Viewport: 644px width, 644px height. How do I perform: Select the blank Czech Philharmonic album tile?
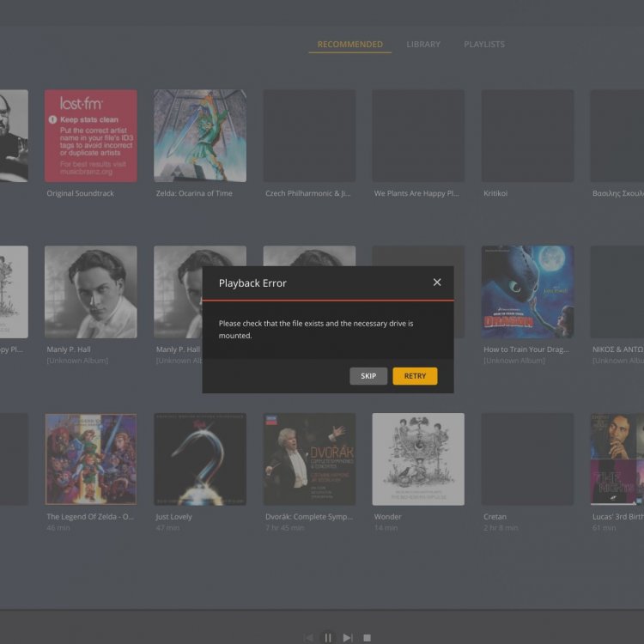point(309,136)
